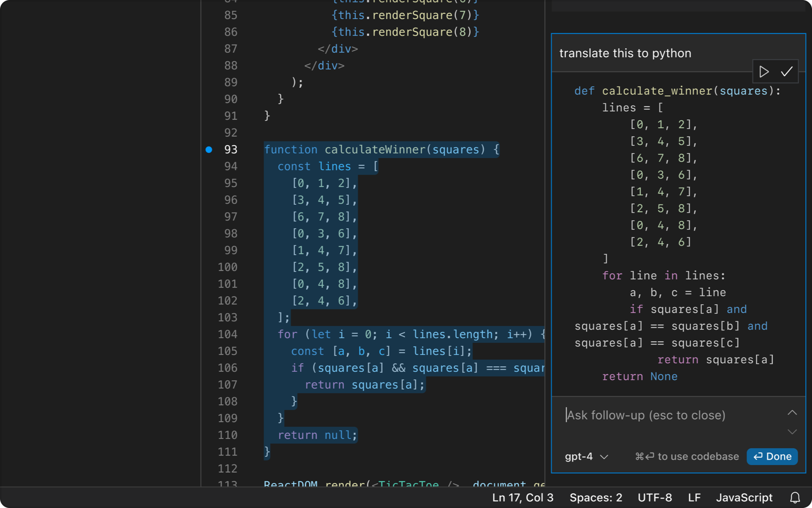This screenshot has height=508, width=812.
Task: Open Ln 17, Col 3 go-to-line indicator
Action: (x=523, y=497)
